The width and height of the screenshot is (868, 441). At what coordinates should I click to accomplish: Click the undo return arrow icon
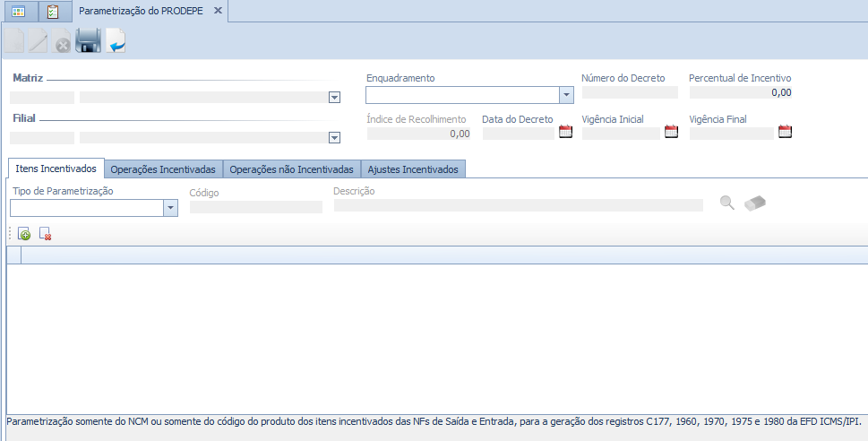pos(116,40)
